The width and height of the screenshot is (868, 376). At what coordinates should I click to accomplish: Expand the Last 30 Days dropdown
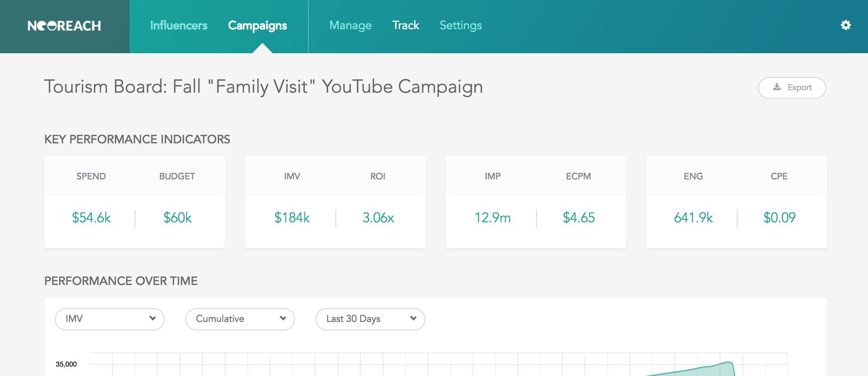point(371,319)
